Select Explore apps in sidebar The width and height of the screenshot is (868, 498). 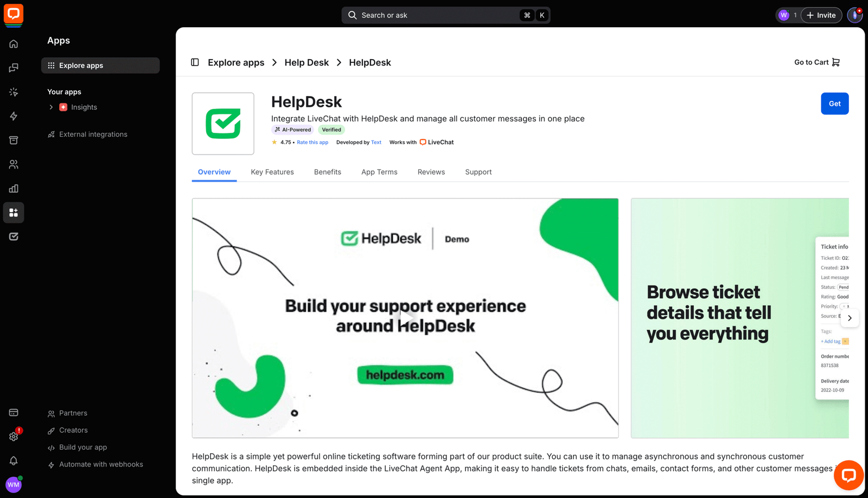(x=100, y=66)
